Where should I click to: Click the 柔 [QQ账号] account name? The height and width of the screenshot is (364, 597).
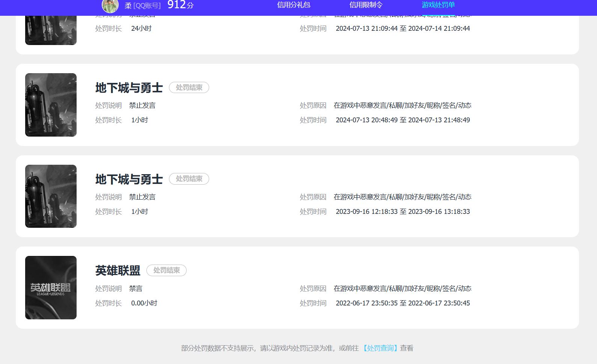tap(143, 6)
